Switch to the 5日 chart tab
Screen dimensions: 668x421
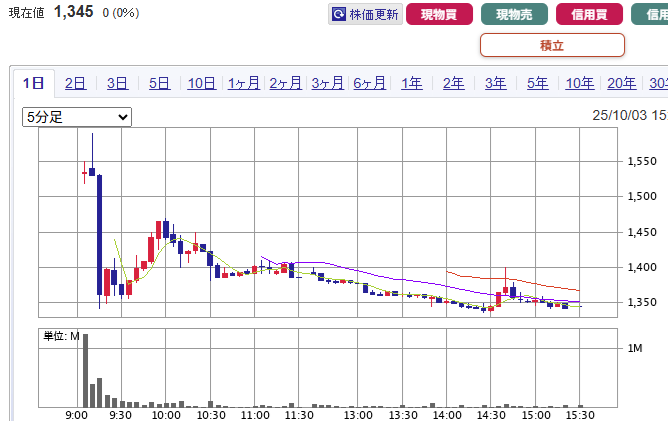tap(159, 83)
